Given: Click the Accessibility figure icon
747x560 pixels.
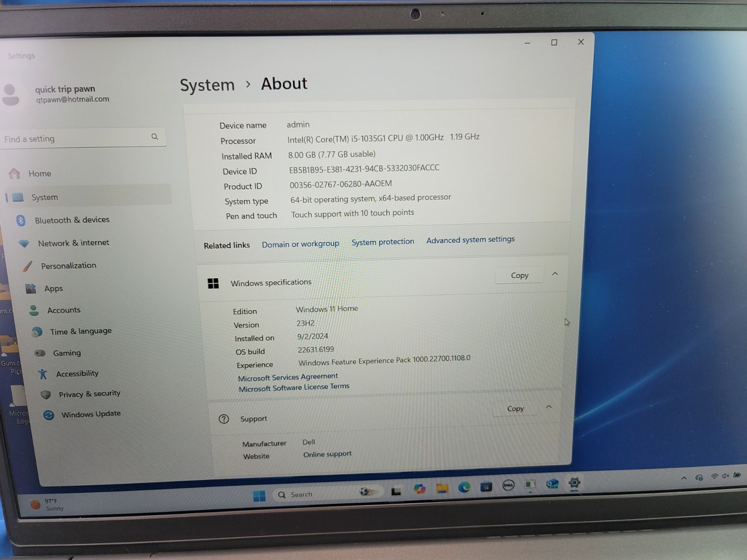Looking at the screenshot, I should (x=43, y=374).
